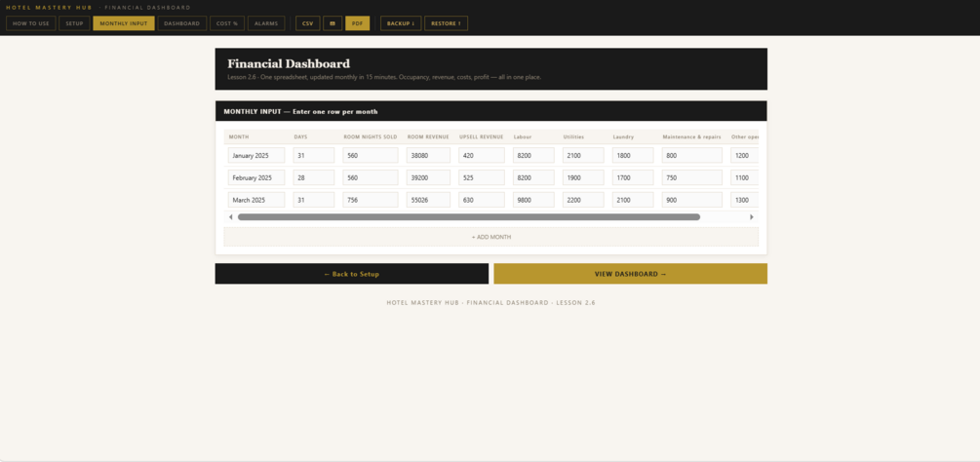Edit upsell revenue value 525
The image size is (980, 462).
(x=482, y=178)
